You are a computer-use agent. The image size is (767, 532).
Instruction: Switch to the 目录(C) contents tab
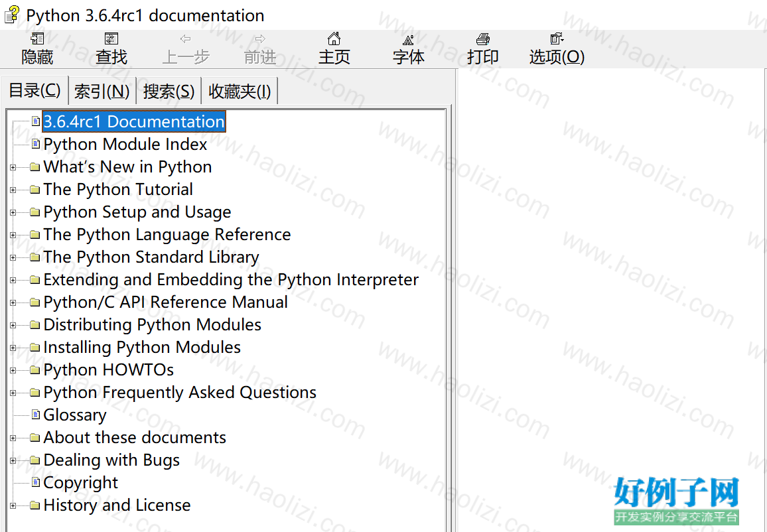35,90
